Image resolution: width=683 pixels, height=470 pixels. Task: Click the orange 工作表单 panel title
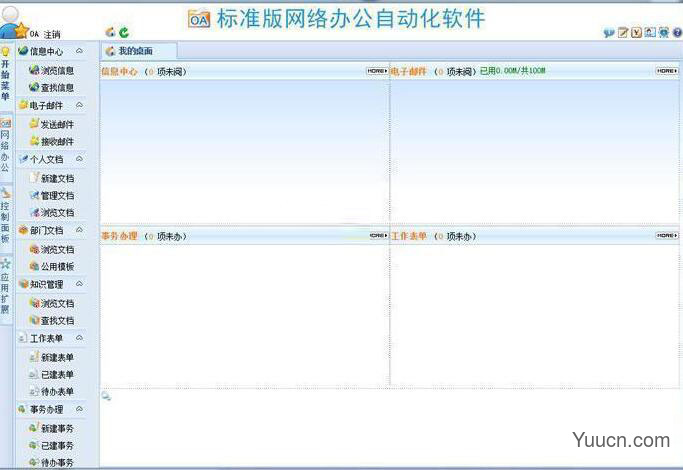pyautogui.click(x=409, y=236)
